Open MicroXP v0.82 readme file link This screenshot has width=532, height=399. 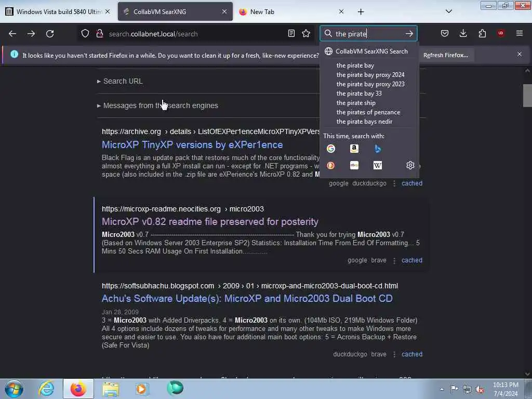(x=210, y=222)
